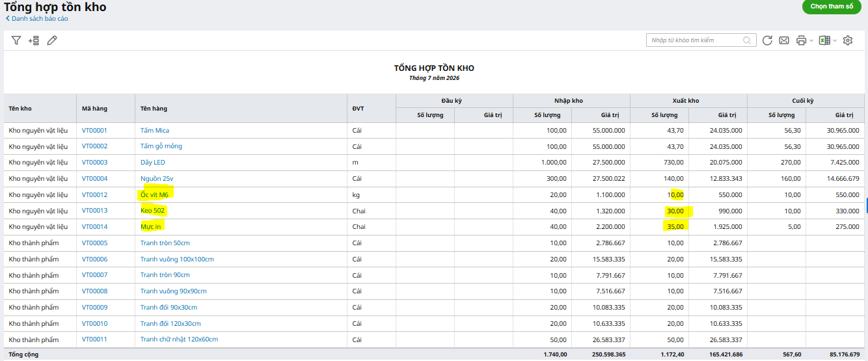868x361 pixels.
Task: Select Dây LED quantity 1.000,00
Action: (x=554, y=163)
